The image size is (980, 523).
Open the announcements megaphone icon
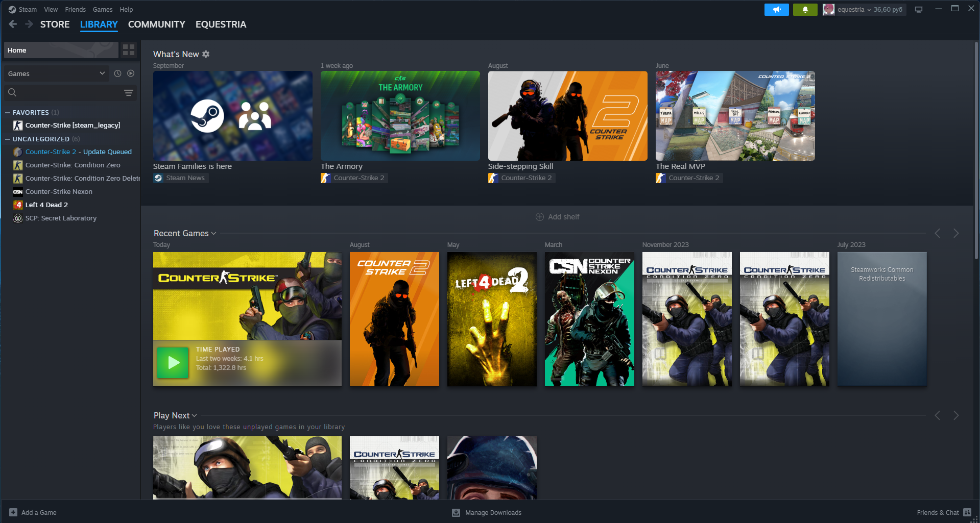point(776,10)
